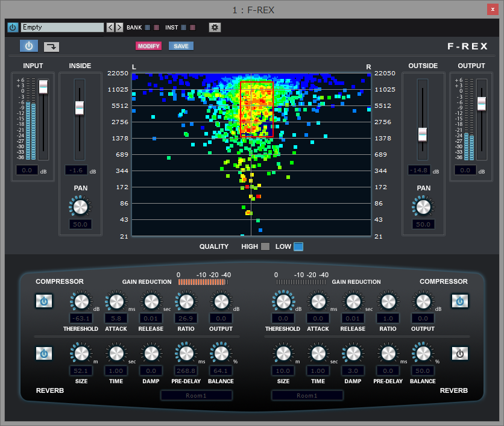Click left compressor RELEASE knob

(151, 301)
